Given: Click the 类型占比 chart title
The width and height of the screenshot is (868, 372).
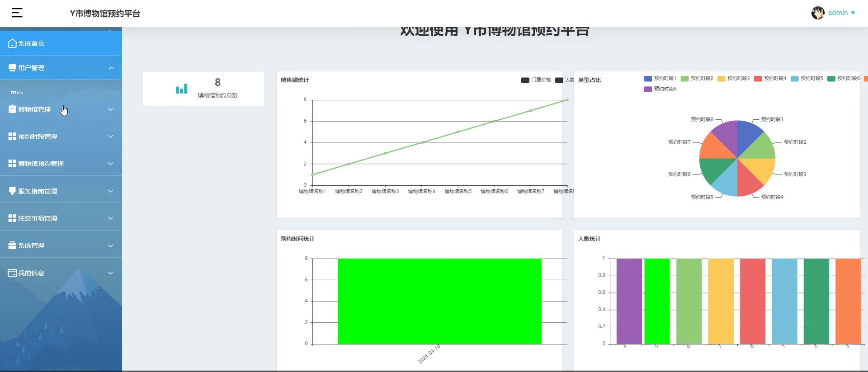Looking at the screenshot, I should [590, 80].
